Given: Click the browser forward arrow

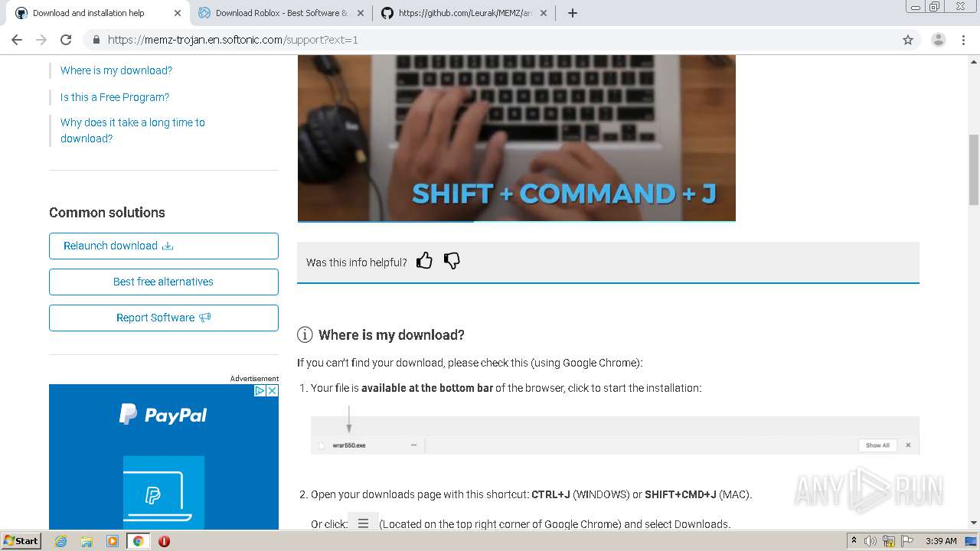Looking at the screenshot, I should click(41, 40).
